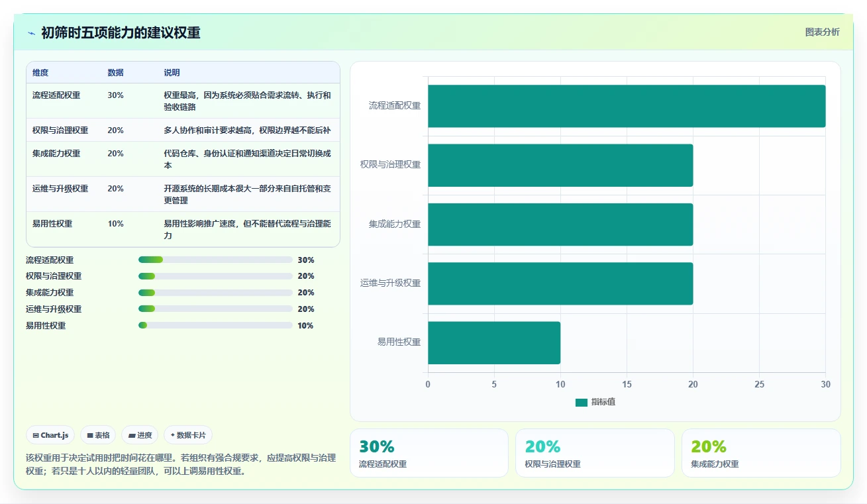The height and width of the screenshot is (504, 867).
Task: Click the x-axis tick label 25
Action: pos(759,384)
